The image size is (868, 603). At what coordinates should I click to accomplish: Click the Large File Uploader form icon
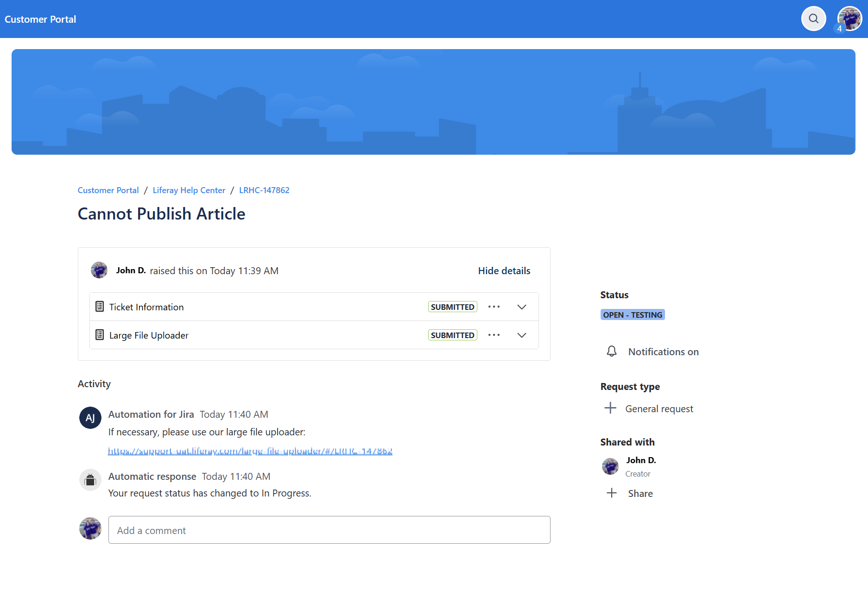tap(100, 335)
